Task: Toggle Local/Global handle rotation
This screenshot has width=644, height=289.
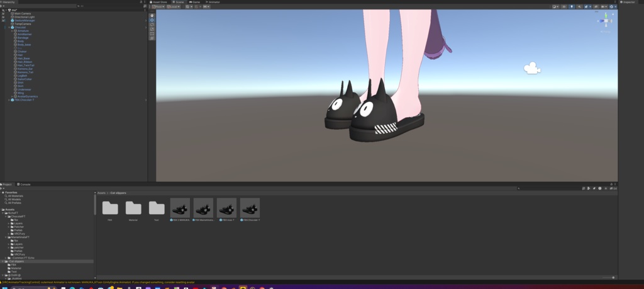Action: click(x=174, y=6)
